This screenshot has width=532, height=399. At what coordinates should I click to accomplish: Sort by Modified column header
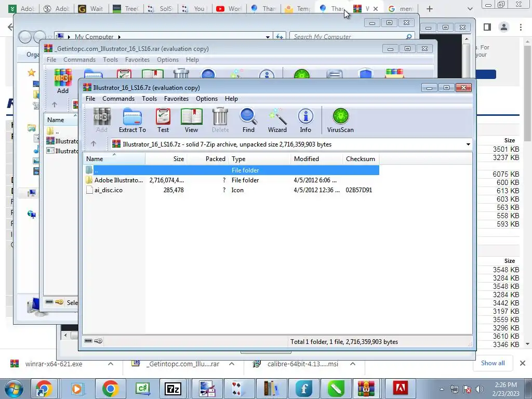pos(316,159)
